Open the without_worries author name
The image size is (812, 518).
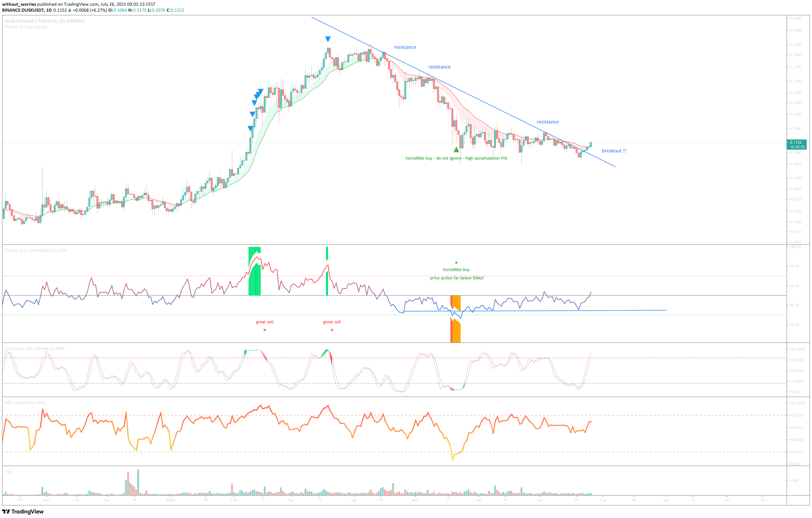19,4
